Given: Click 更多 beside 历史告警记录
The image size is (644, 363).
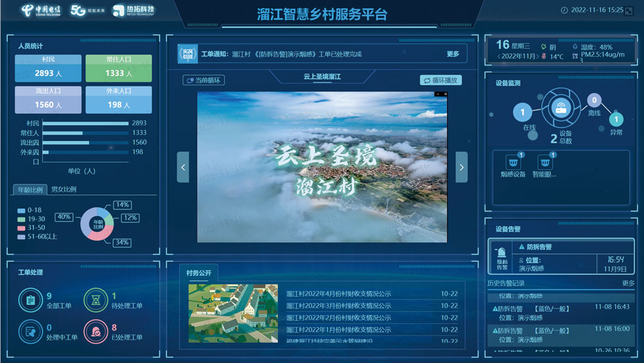Looking at the screenshot, I should coord(628,283).
